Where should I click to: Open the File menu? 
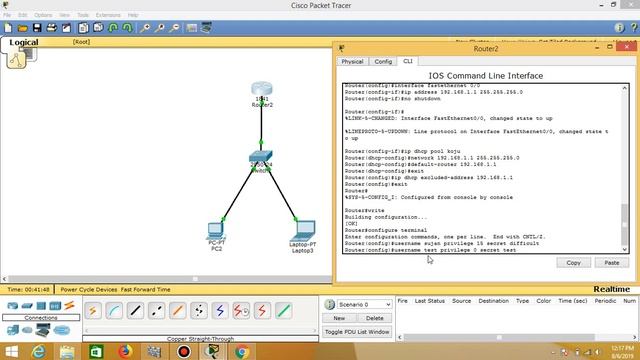[7, 15]
